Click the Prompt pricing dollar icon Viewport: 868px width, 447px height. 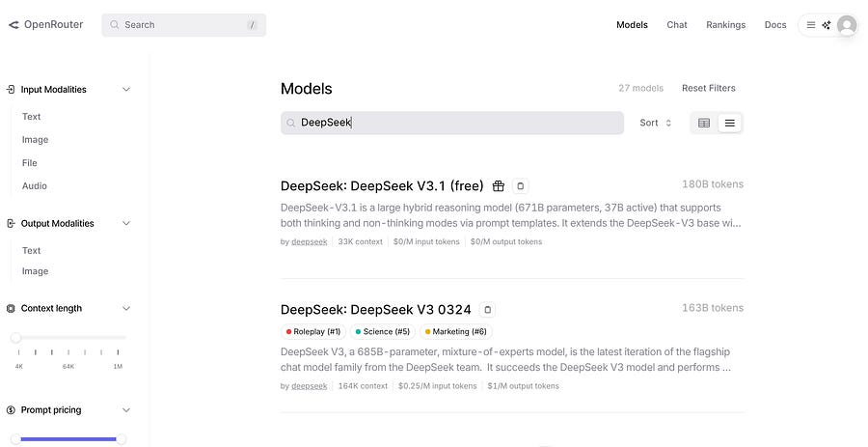pyautogui.click(x=11, y=410)
